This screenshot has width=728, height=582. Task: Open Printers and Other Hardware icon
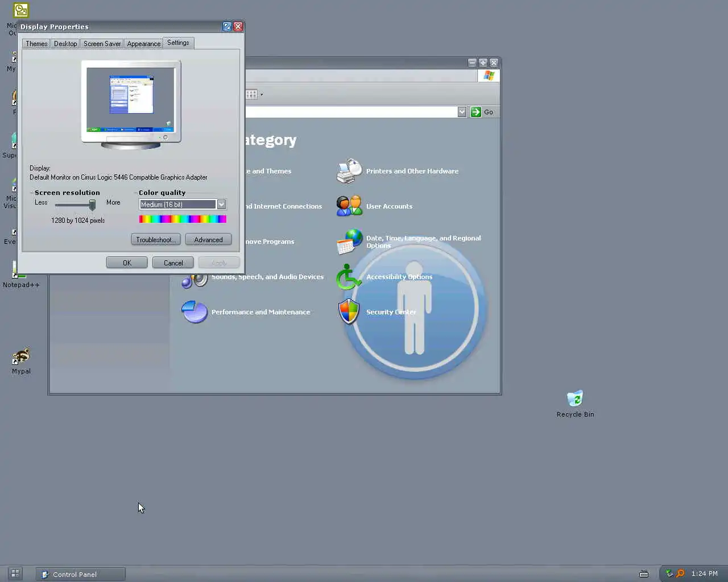coord(349,171)
